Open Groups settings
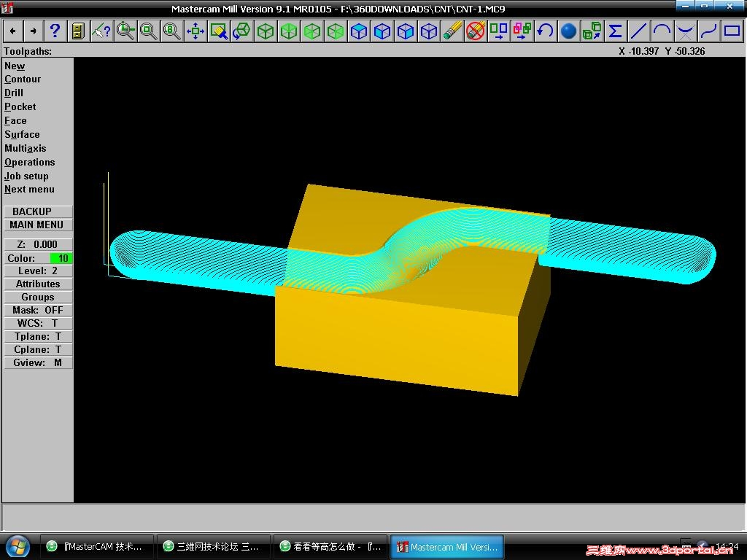 click(x=38, y=297)
